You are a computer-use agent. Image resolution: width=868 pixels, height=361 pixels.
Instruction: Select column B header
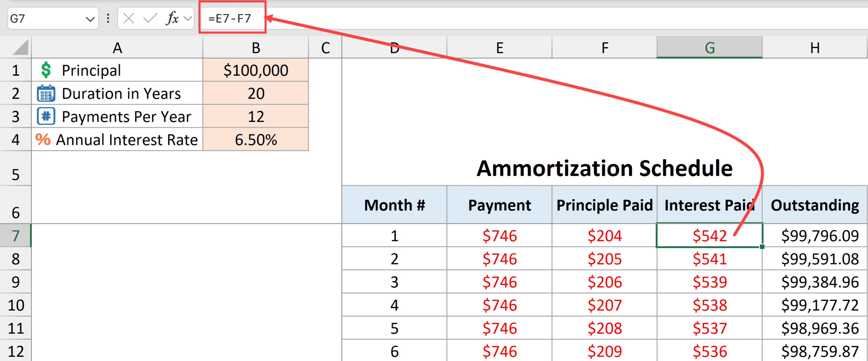pyautogui.click(x=256, y=48)
